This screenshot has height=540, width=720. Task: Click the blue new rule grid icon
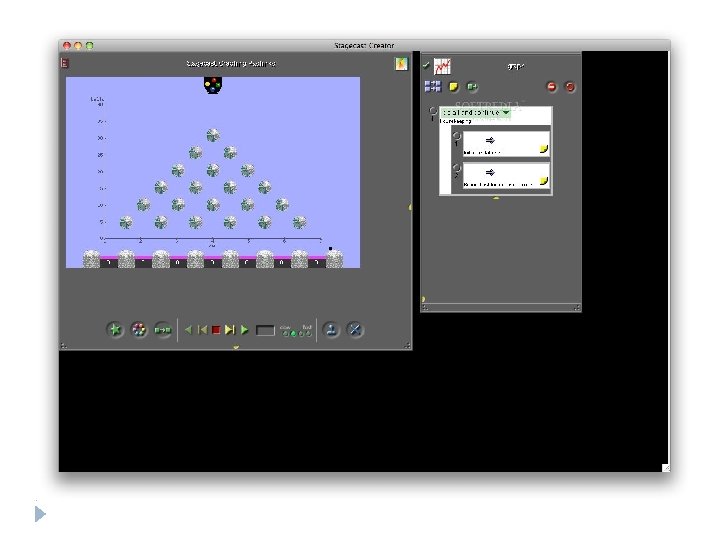coord(432,86)
